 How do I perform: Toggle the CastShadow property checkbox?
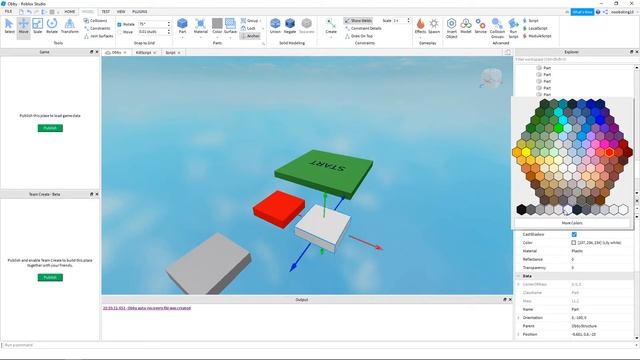(x=574, y=234)
